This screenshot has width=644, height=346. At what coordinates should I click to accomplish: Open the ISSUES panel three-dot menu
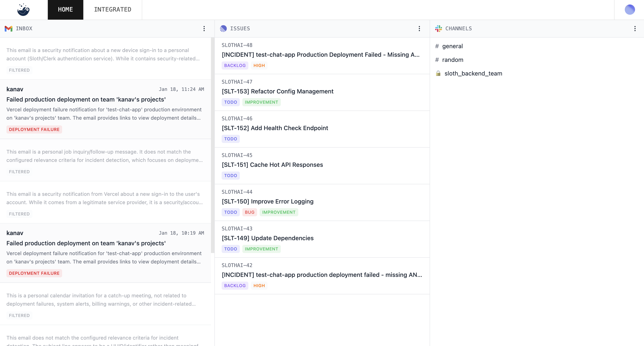419,29
